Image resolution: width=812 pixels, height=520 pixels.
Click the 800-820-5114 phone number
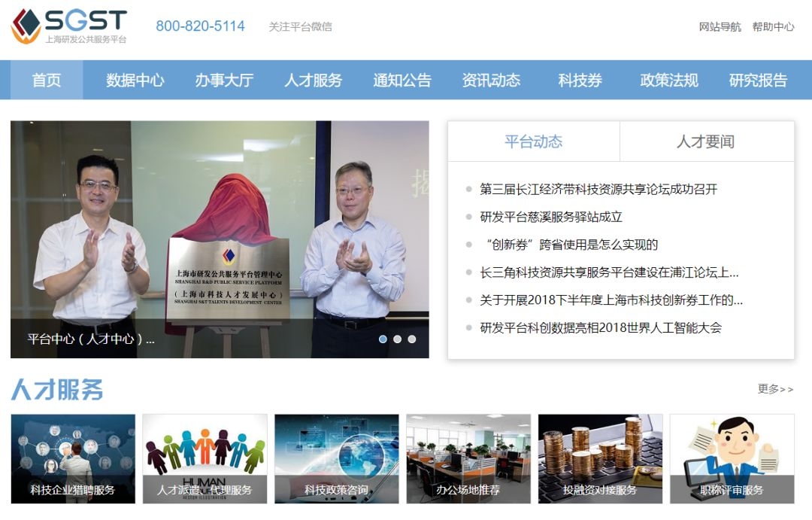201,26
